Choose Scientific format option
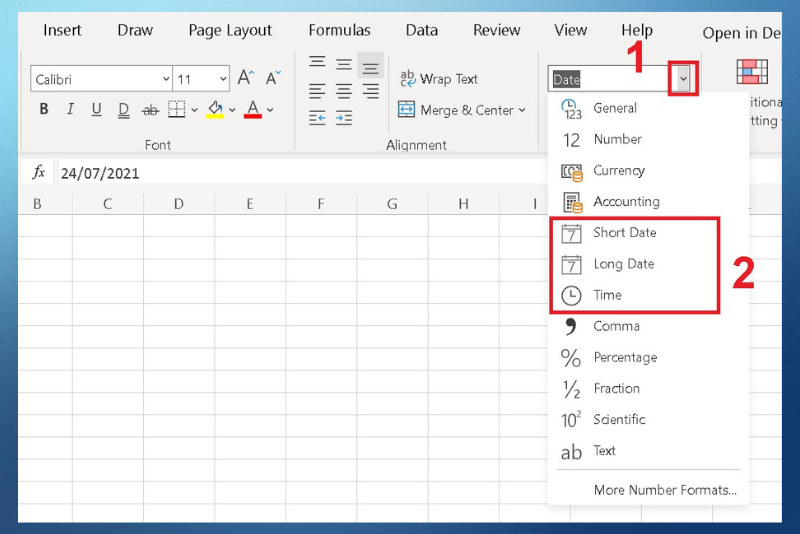Viewport: 800px width, 534px height. 648,419
